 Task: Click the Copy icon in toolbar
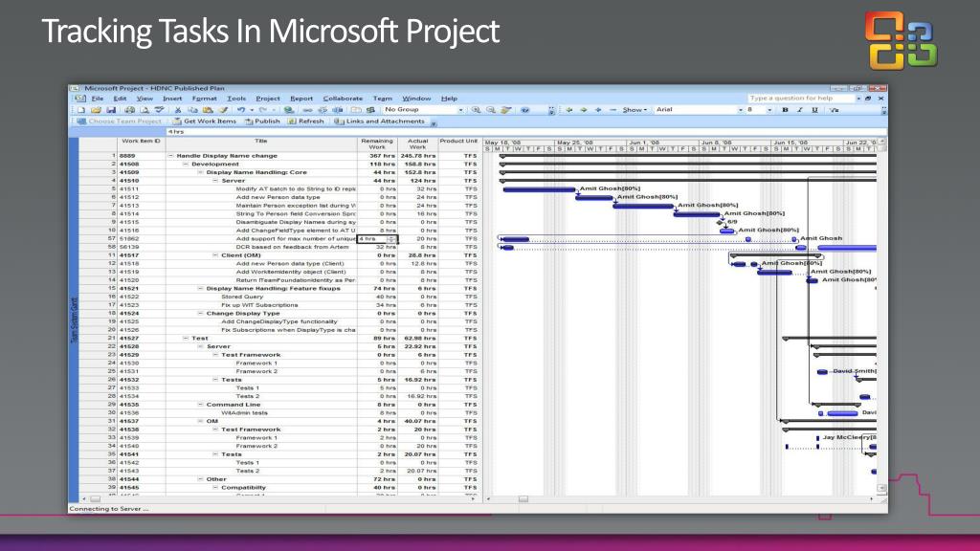(193, 110)
